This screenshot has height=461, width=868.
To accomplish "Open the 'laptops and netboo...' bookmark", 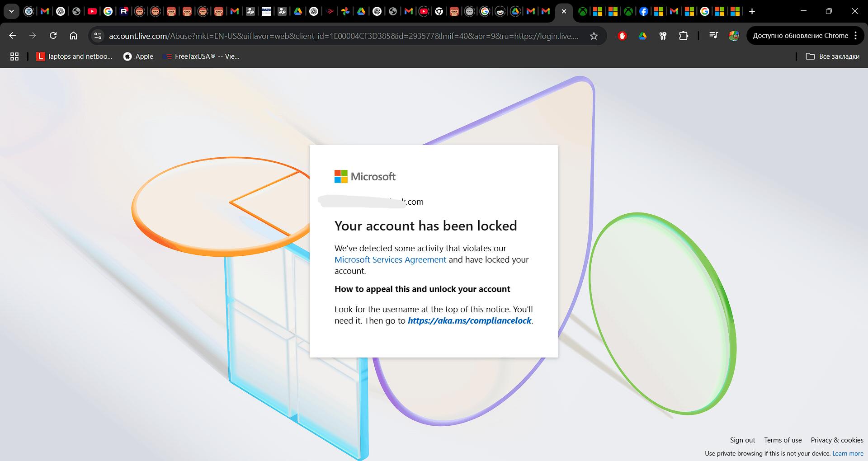I will point(74,56).
